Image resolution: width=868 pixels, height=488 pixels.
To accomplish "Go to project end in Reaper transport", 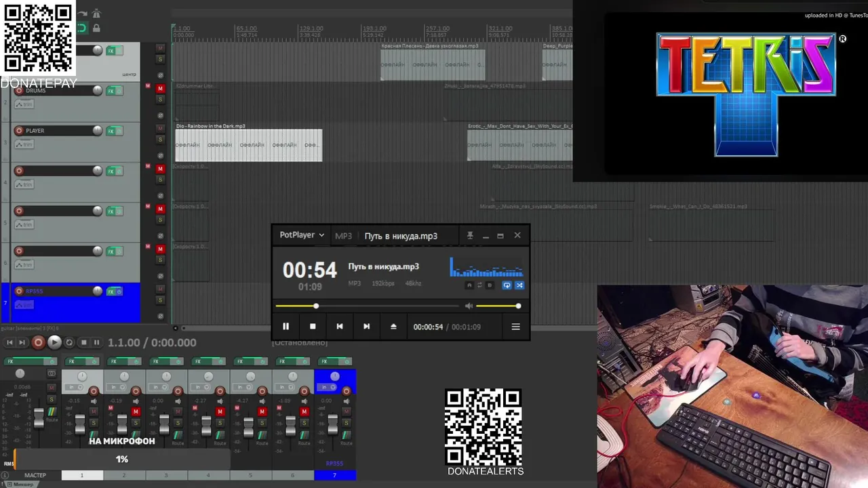I will (22, 343).
